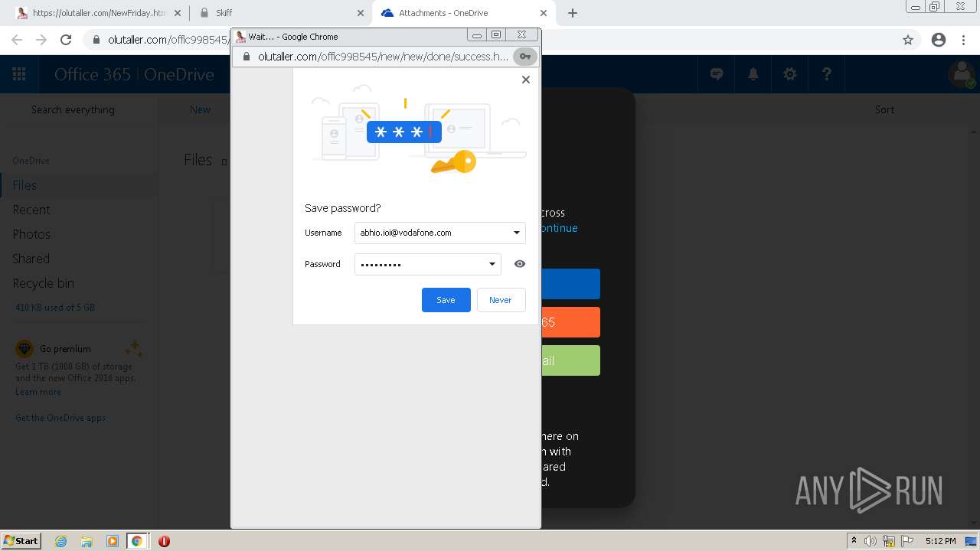Click the blue button behind the popup

pyautogui.click(x=570, y=284)
